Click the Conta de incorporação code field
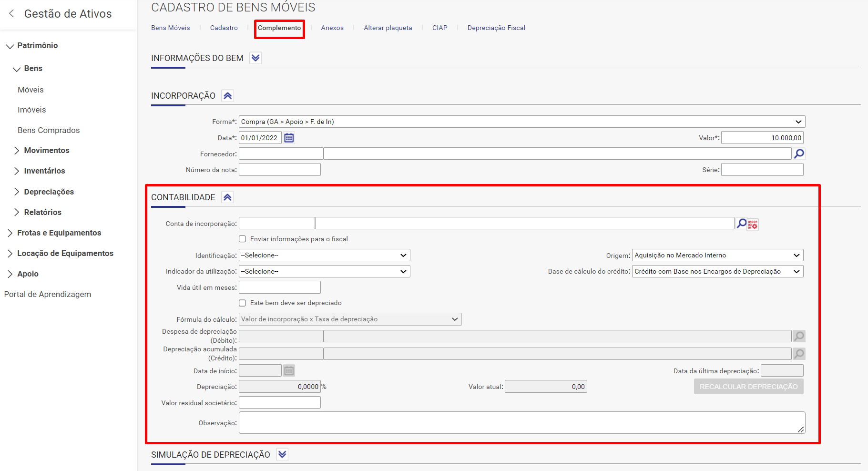The image size is (868, 471). (277, 223)
